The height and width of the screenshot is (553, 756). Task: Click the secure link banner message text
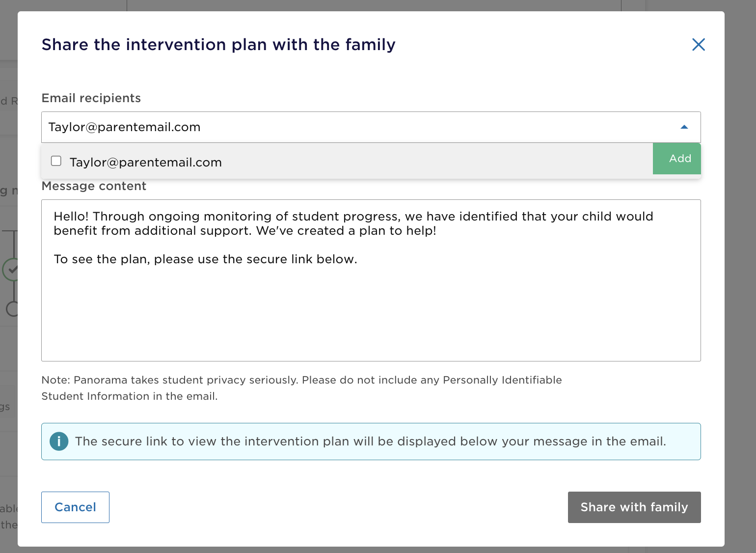[370, 442]
